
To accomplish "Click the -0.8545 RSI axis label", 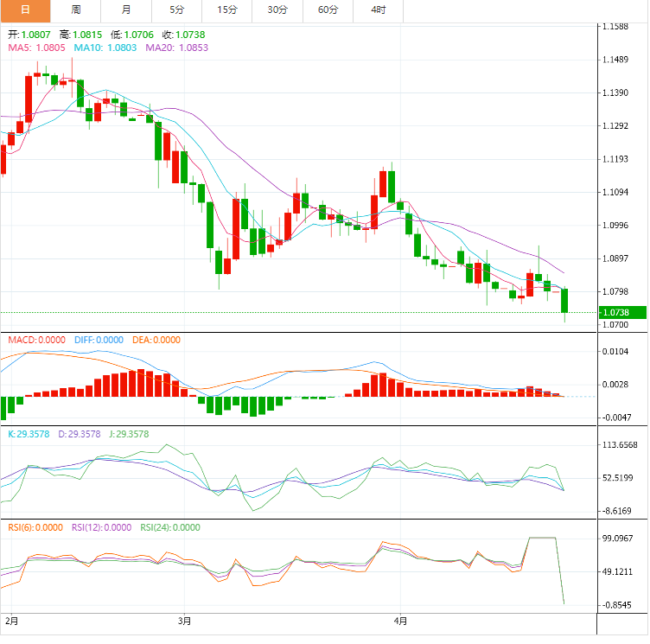I will (x=616, y=605).
